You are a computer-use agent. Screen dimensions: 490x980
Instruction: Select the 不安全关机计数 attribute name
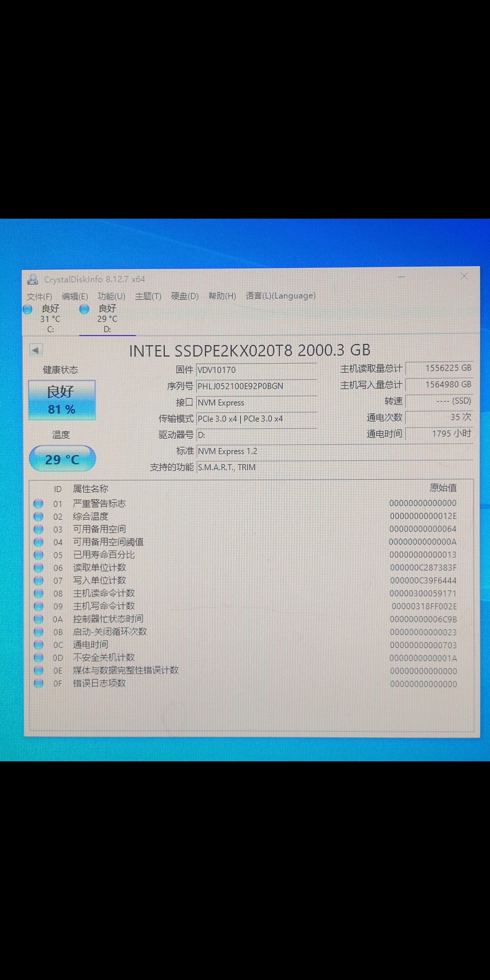click(104, 657)
